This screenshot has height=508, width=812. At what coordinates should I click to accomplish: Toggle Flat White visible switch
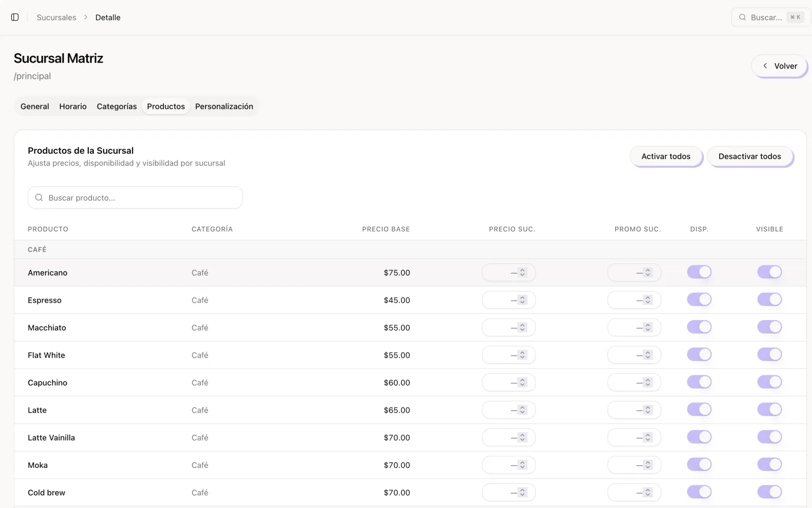click(769, 355)
